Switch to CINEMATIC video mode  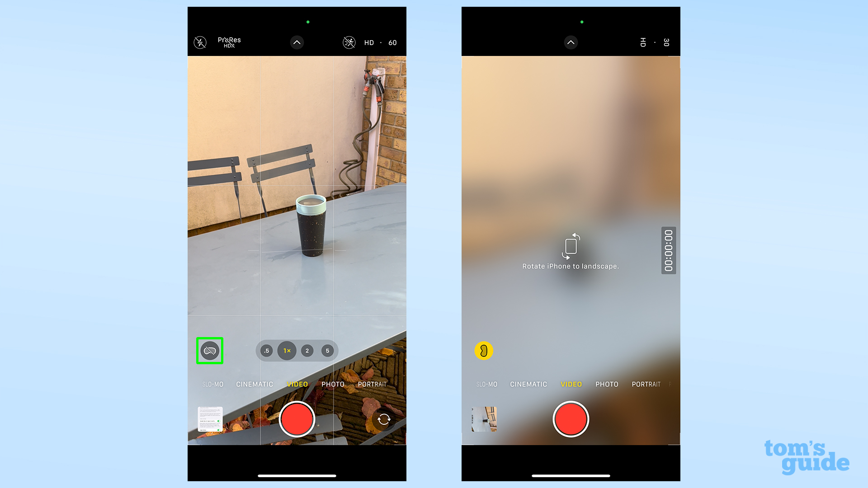[x=254, y=384]
